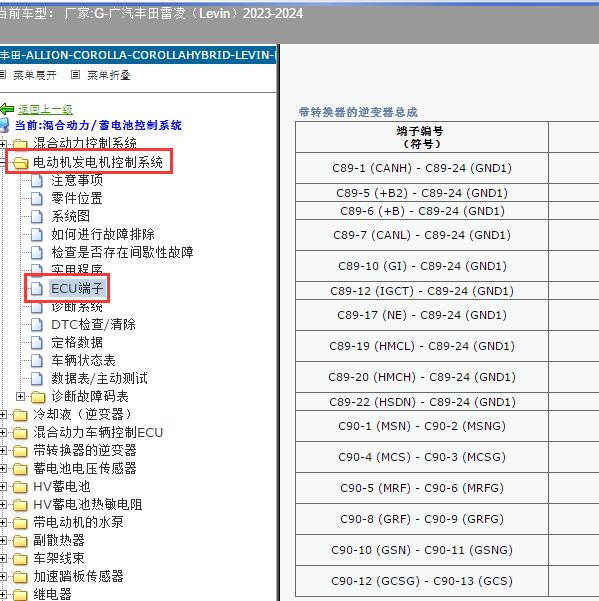Click the 冷却液（逆变器）folder icon
599x601 pixels.
20,415
